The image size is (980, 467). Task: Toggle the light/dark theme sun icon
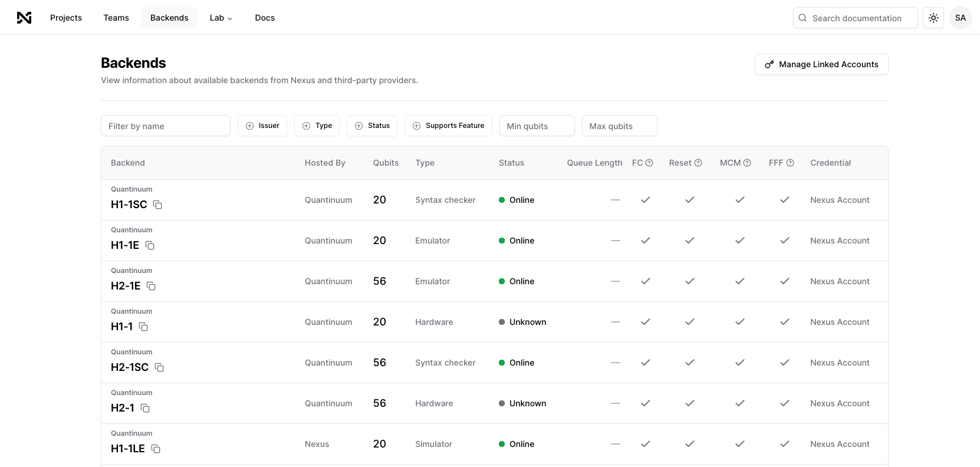(933, 18)
